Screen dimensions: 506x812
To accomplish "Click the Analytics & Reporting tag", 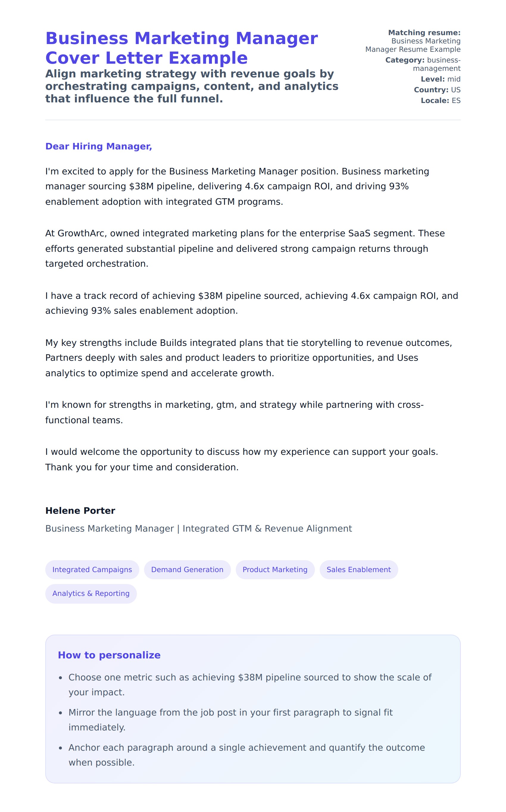I will (91, 593).
